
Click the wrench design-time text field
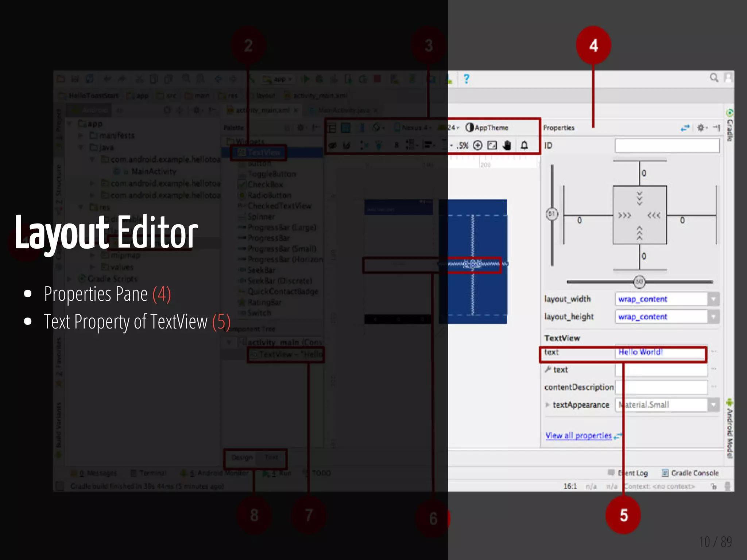pyautogui.click(x=661, y=370)
